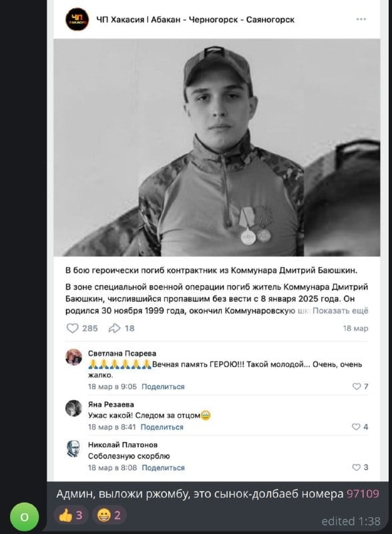Open the black-and-white post photo

pos(216,148)
